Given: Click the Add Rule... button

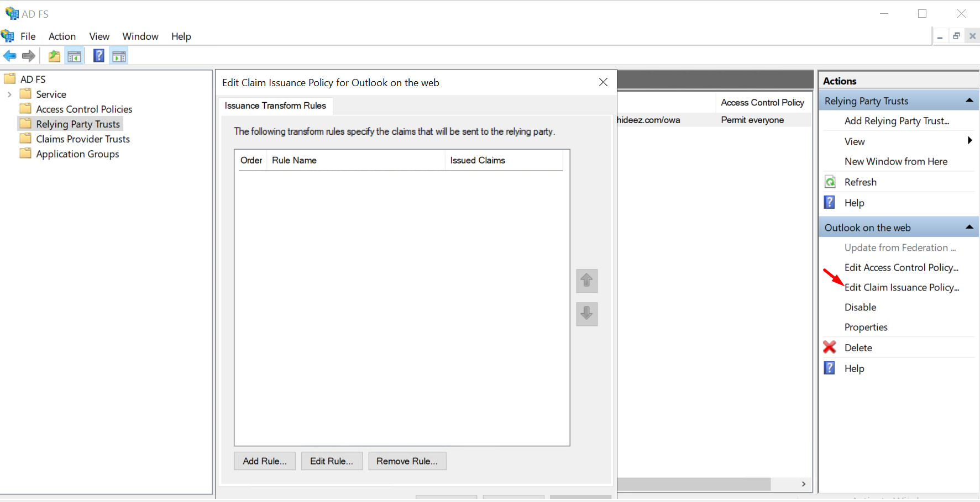Looking at the screenshot, I should [265, 461].
